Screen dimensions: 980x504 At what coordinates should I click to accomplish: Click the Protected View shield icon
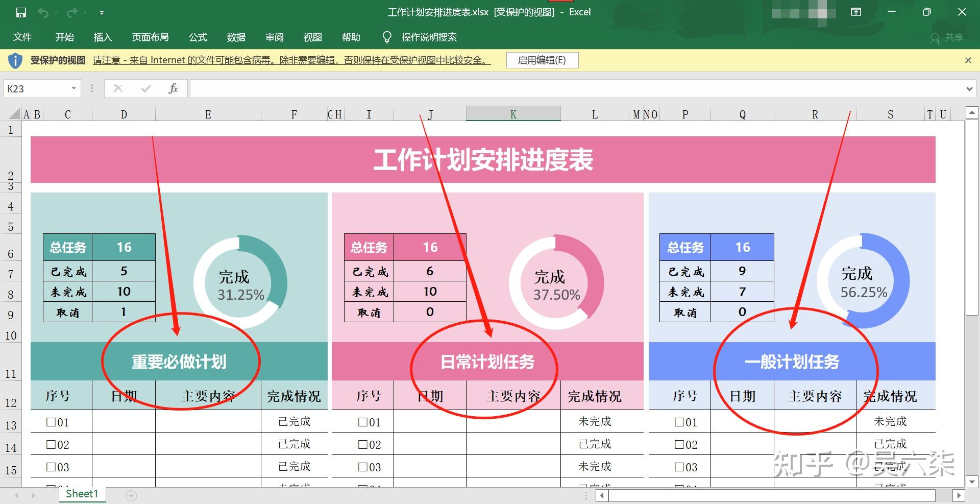click(15, 61)
